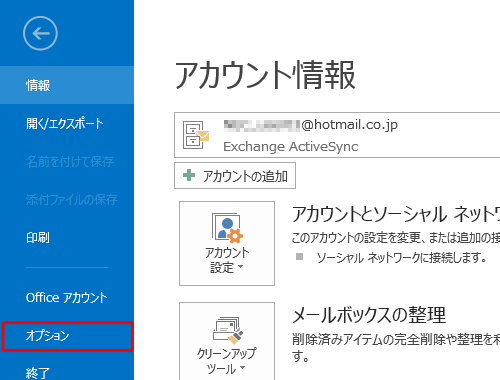500x380 pixels.
Task: Click the メールボックスの整理 heading
Action: (369, 315)
